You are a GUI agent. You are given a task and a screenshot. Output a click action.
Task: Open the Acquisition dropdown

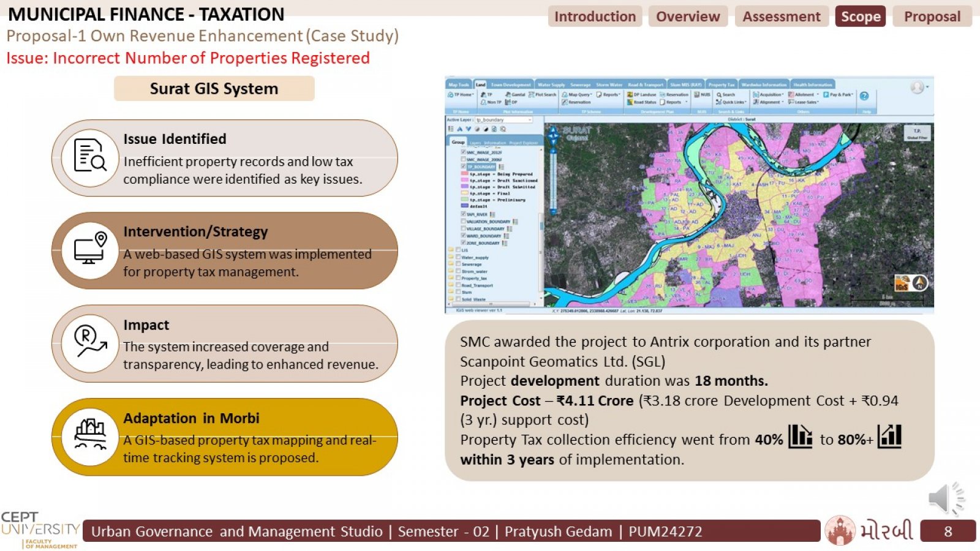(768, 95)
